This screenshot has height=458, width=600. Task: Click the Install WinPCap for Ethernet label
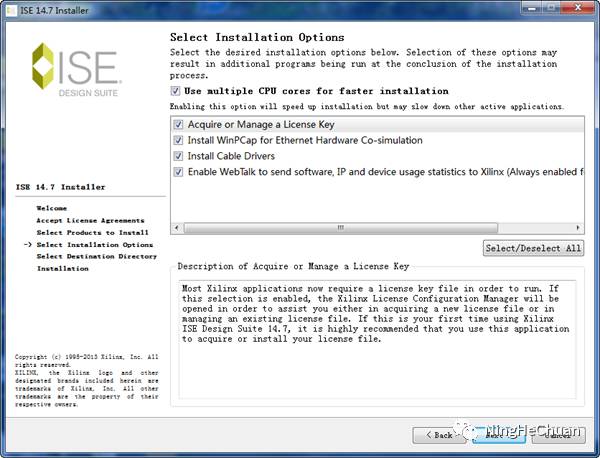pyautogui.click(x=305, y=140)
